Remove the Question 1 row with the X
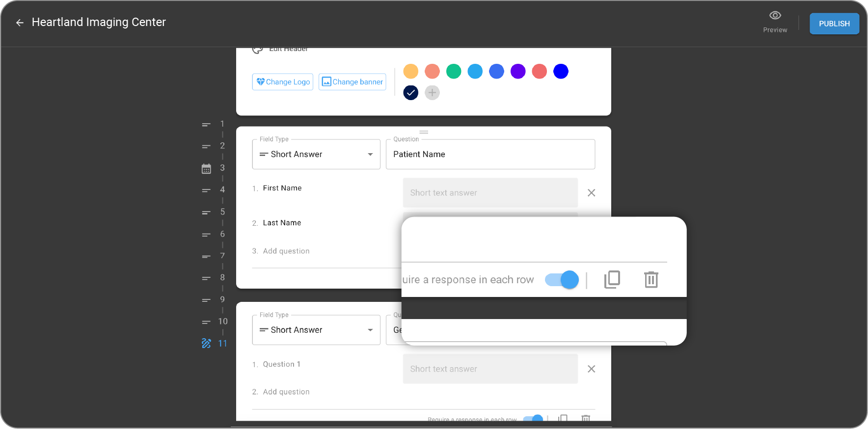This screenshot has height=429, width=868. pos(591,369)
